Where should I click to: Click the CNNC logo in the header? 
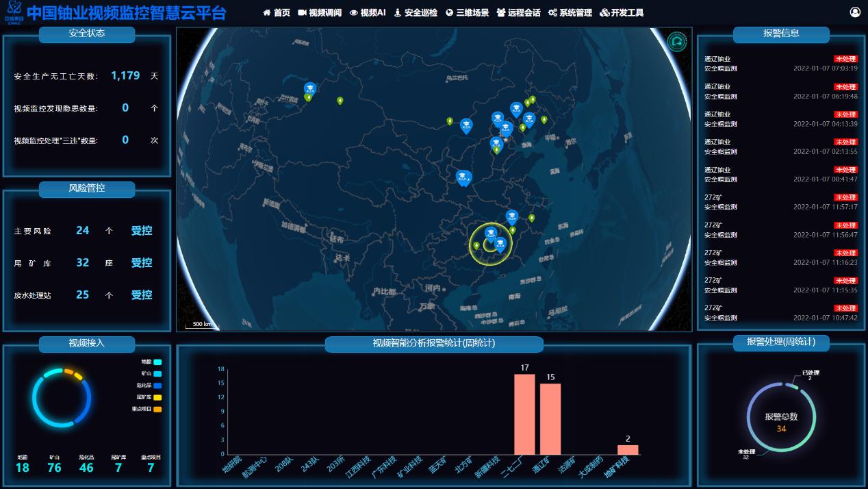click(13, 12)
